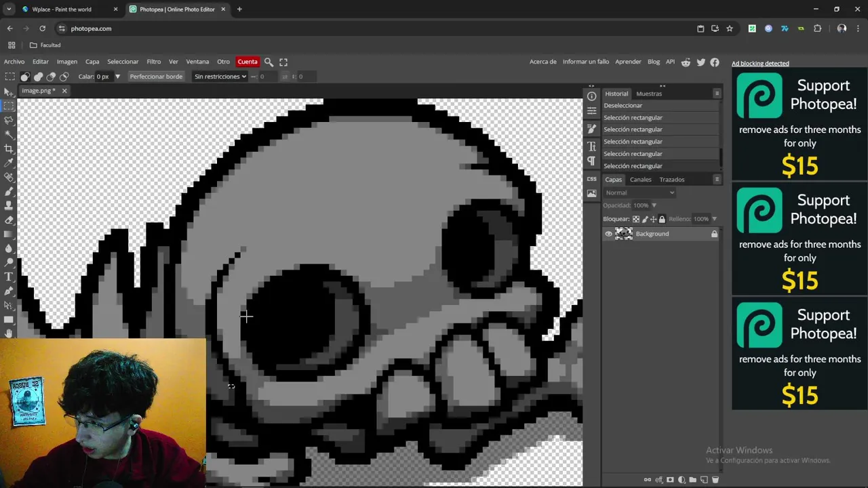Open the Paragraph panel icon
This screenshot has width=868, height=488.
pos(592,161)
